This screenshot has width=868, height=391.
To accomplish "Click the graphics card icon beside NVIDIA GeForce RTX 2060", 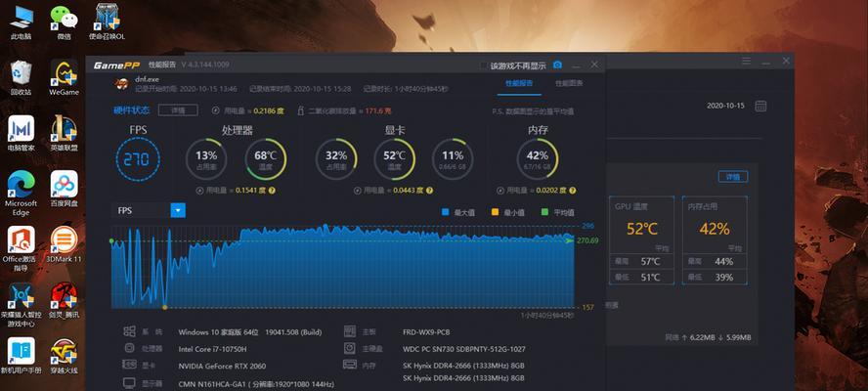I will [129, 365].
